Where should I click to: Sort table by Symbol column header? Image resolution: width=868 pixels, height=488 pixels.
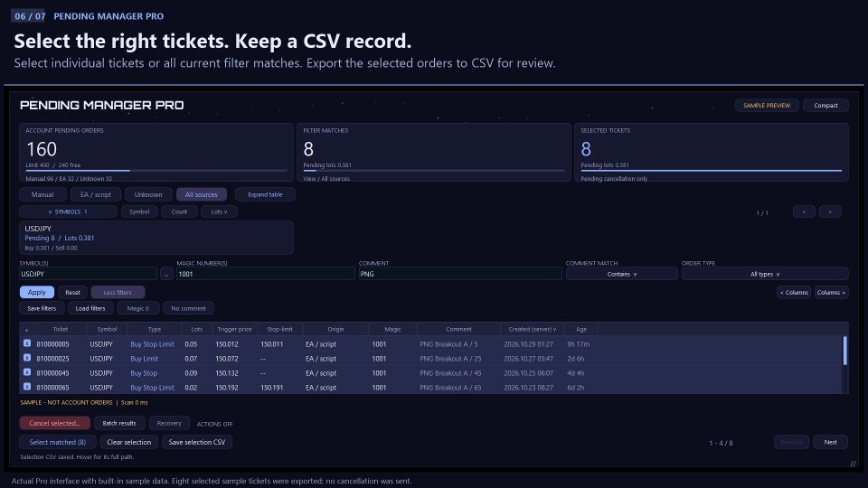point(107,329)
